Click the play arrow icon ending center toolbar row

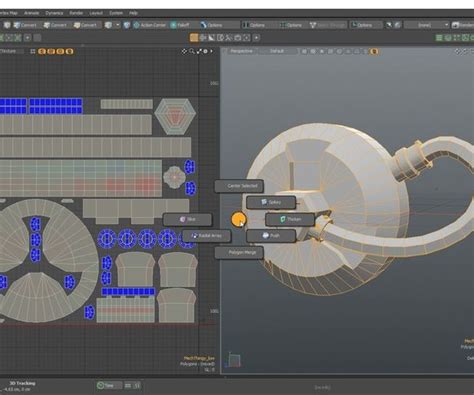[x=256, y=38]
